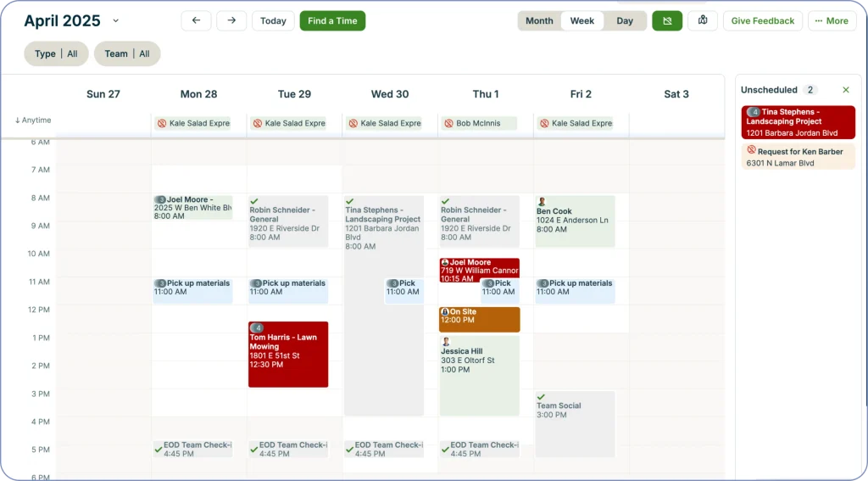Open unscheduled Tina Stephens Landscaping Project card

tap(798, 122)
